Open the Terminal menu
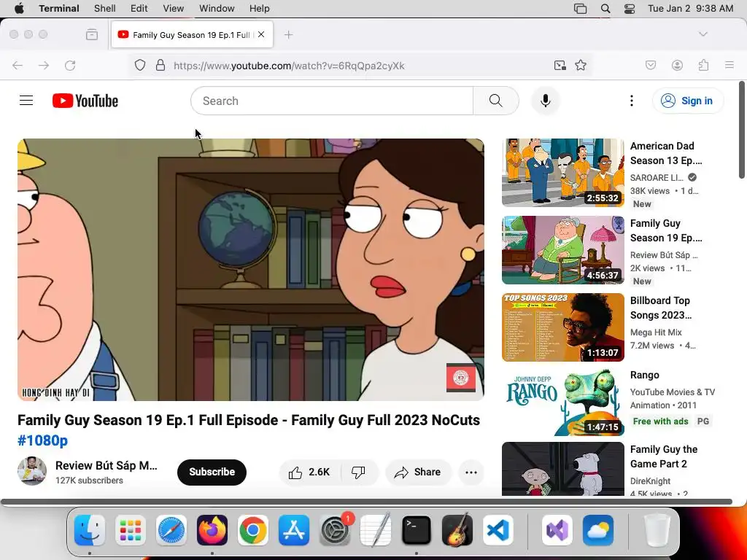747x560 pixels. pyautogui.click(x=59, y=8)
